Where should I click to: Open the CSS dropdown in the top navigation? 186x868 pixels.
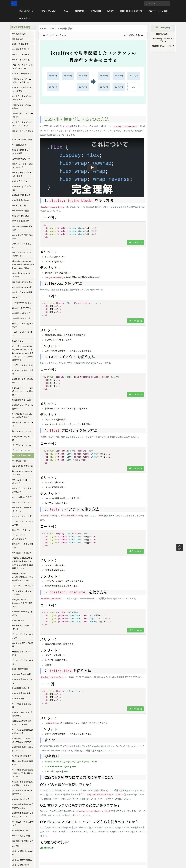(67, 11)
